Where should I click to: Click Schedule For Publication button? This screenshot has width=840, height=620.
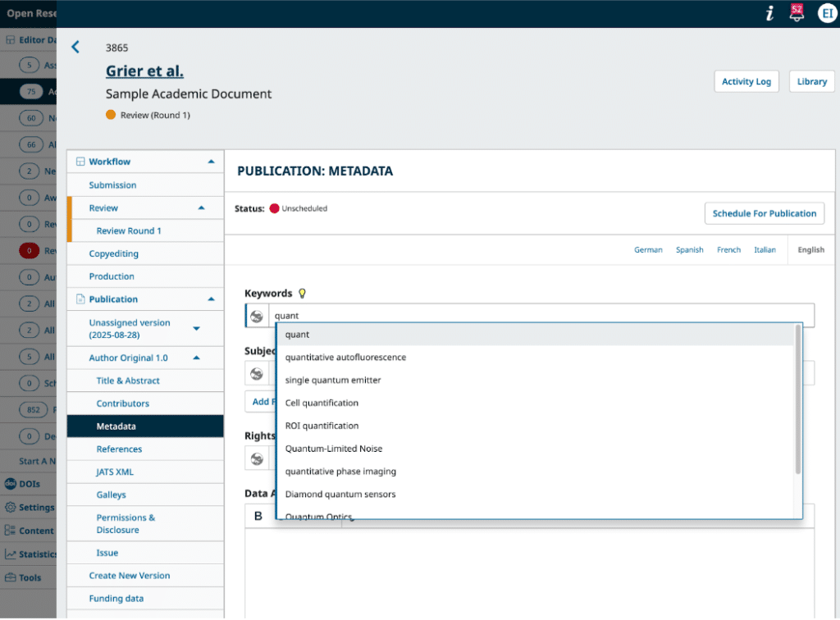point(764,213)
